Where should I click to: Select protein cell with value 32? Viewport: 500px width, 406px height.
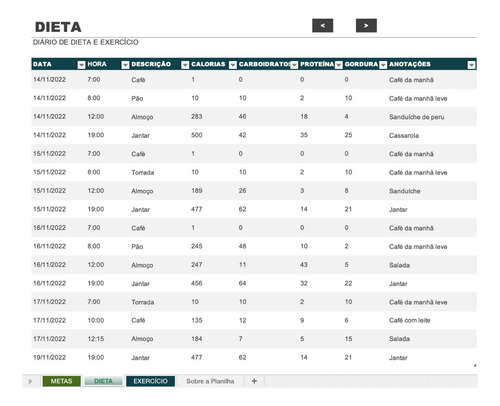[x=304, y=283]
